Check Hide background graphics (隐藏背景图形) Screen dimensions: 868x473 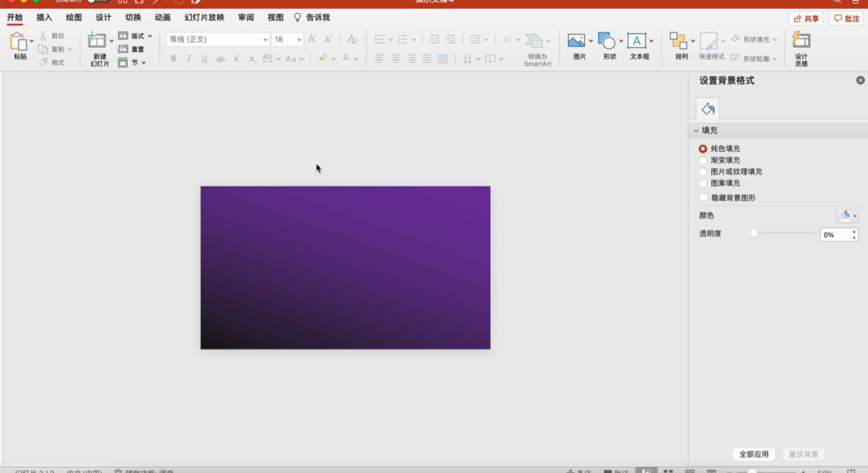(x=703, y=197)
